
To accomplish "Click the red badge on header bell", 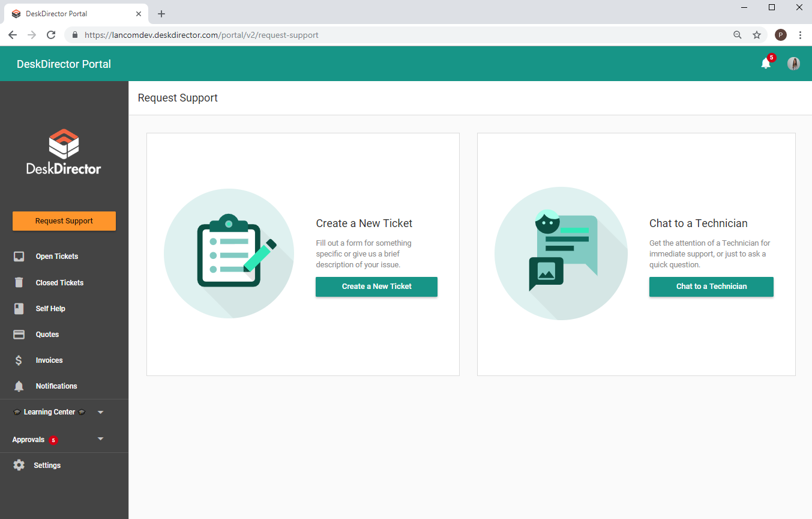I will (x=772, y=58).
